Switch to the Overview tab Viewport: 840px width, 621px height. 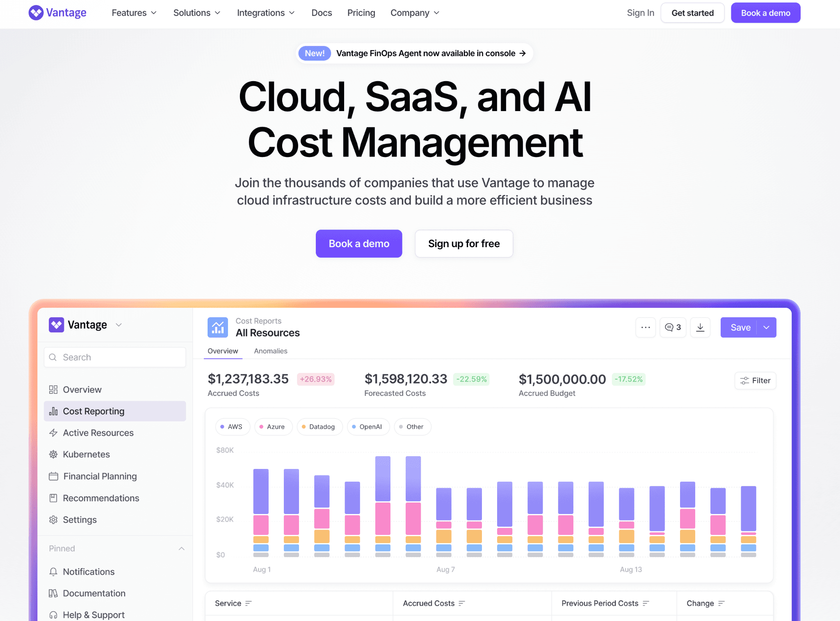(x=223, y=351)
